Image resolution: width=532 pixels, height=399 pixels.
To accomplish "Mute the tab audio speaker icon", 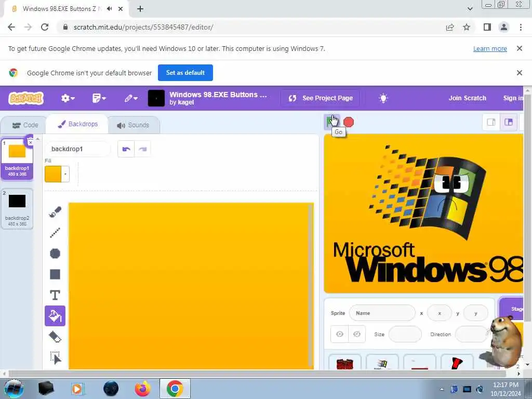I will pyautogui.click(x=109, y=9).
